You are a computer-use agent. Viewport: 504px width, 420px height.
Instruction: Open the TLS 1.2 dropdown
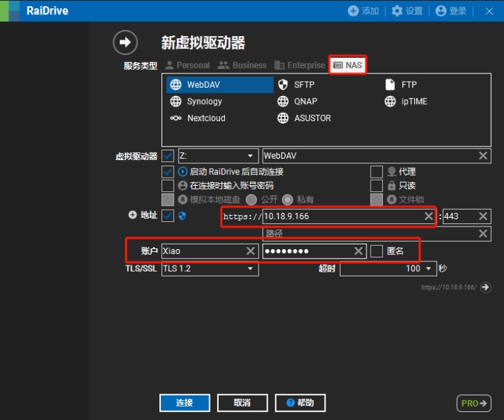coord(210,269)
